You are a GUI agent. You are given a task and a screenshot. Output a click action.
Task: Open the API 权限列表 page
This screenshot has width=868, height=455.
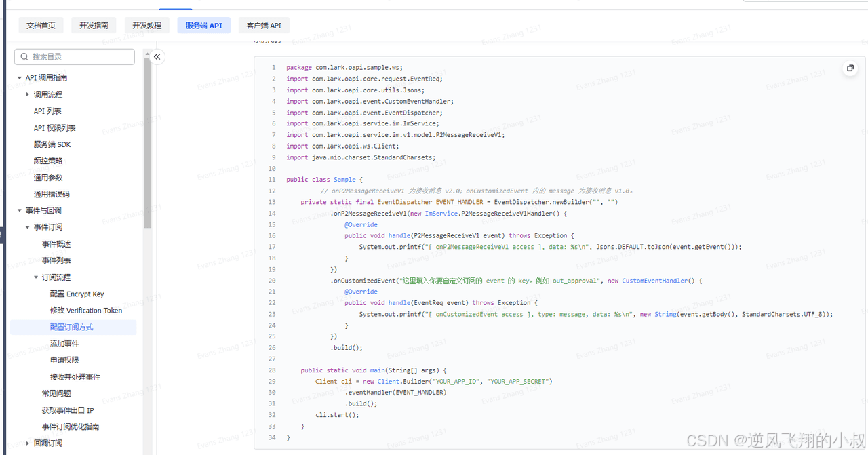(x=55, y=128)
